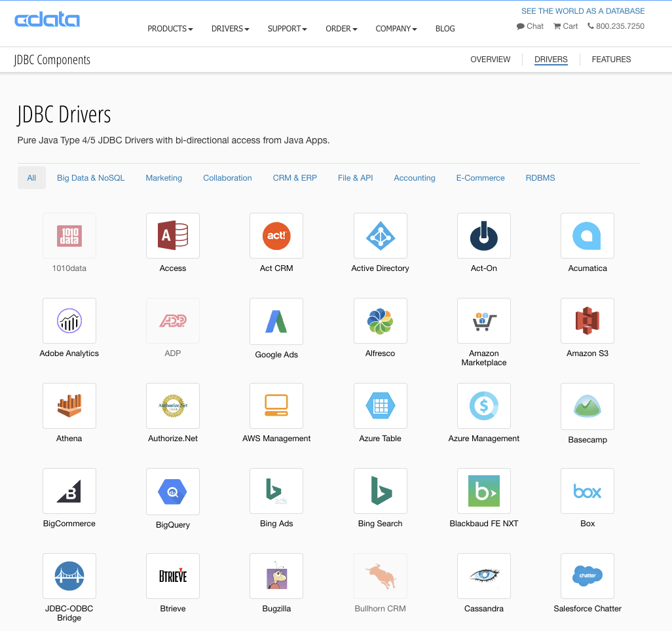This screenshot has height=631, width=672.
Task: Open the shopping Cart
Action: click(566, 26)
